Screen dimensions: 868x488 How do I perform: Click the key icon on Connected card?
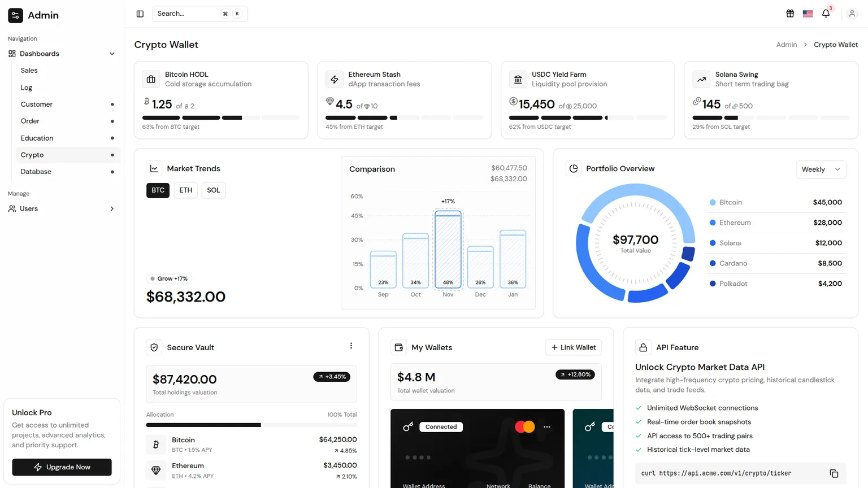[408, 427]
